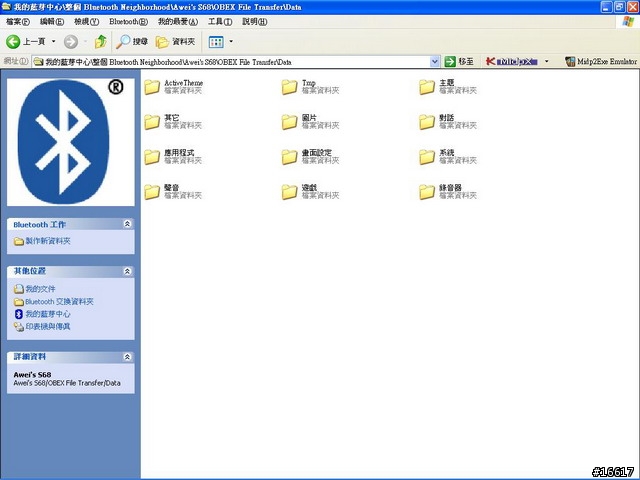Screen dimensions: 640x480
Task: Go to 我的文件 link
Action: (x=35, y=289)
